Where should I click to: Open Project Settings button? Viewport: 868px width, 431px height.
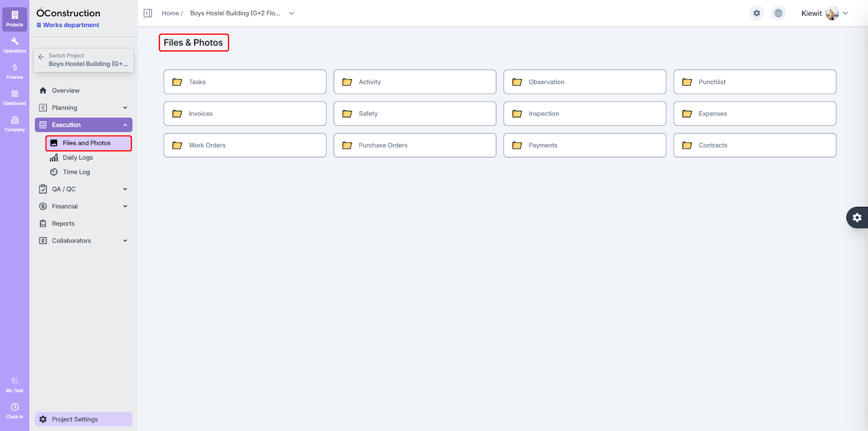(84, 419)
